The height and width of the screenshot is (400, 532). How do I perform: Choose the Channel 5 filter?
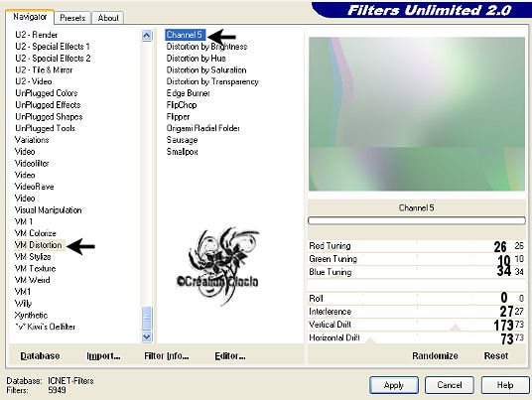[x=185, y=35]
